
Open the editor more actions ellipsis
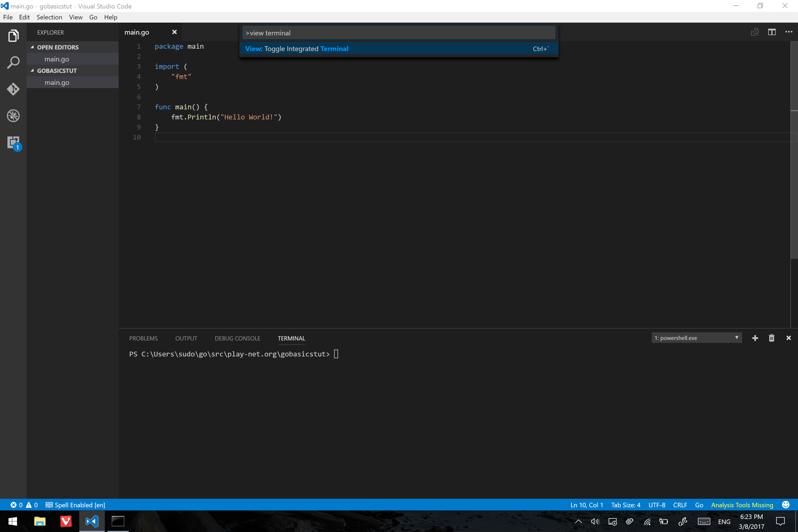click(789, 32)
